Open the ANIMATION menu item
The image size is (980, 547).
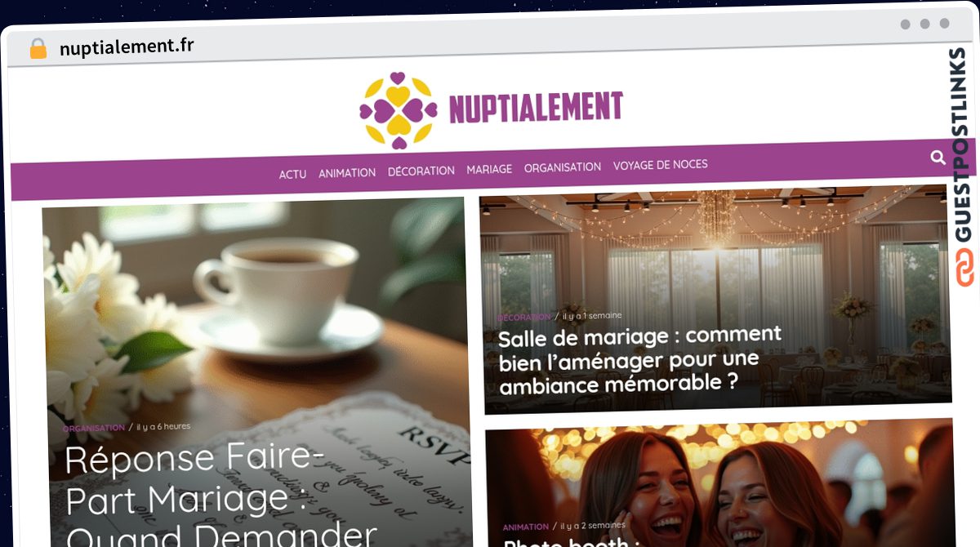click(x=347, y=172)
